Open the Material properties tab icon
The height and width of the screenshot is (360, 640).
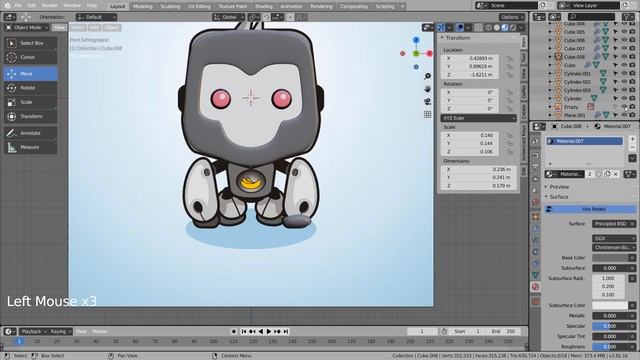click(536, 287)
